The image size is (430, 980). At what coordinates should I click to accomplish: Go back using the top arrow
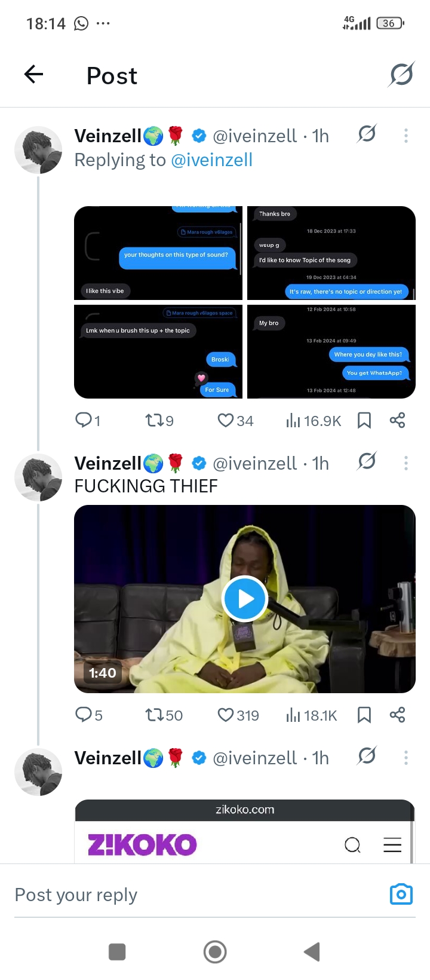(34, 75)
